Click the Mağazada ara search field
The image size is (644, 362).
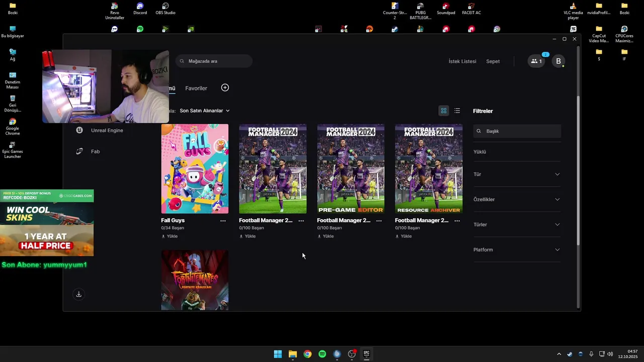pos(214,61)
